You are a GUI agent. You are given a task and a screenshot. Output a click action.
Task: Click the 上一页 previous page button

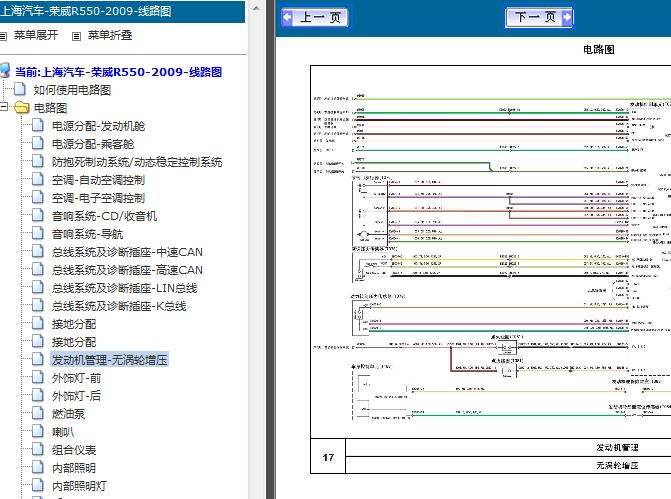(315, 17)
